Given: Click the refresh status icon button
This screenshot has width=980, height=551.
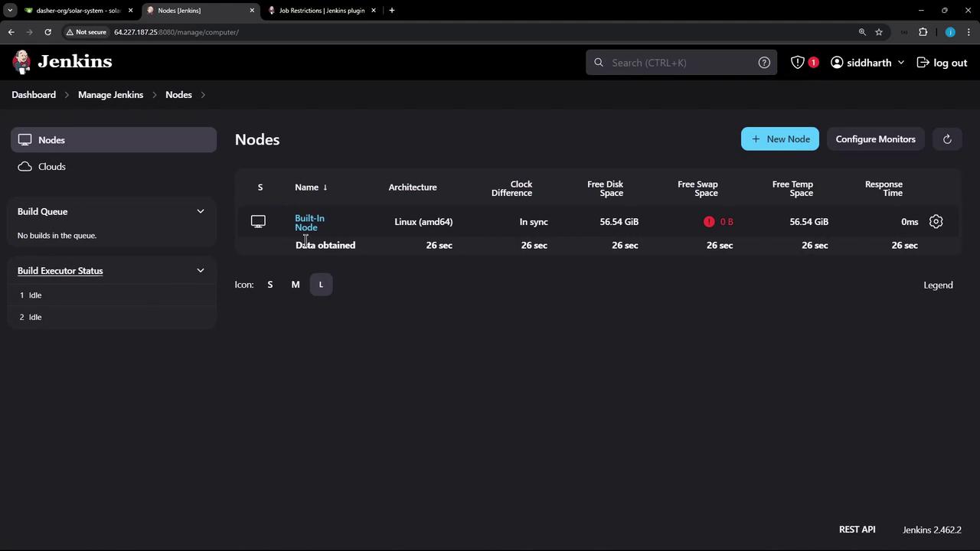Looking at the screenshot, I should [947, 139].
